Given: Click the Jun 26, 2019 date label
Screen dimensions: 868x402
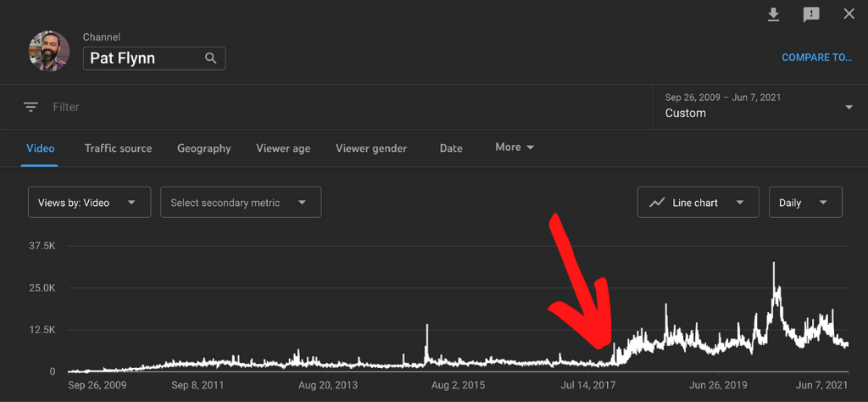Looking at the screenshot, I should (719, 385).
